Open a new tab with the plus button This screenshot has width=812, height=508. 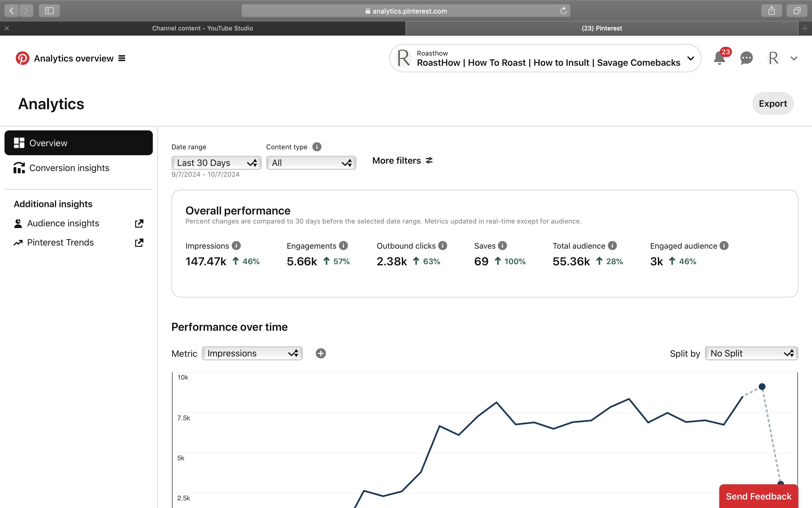pos(805,29)
